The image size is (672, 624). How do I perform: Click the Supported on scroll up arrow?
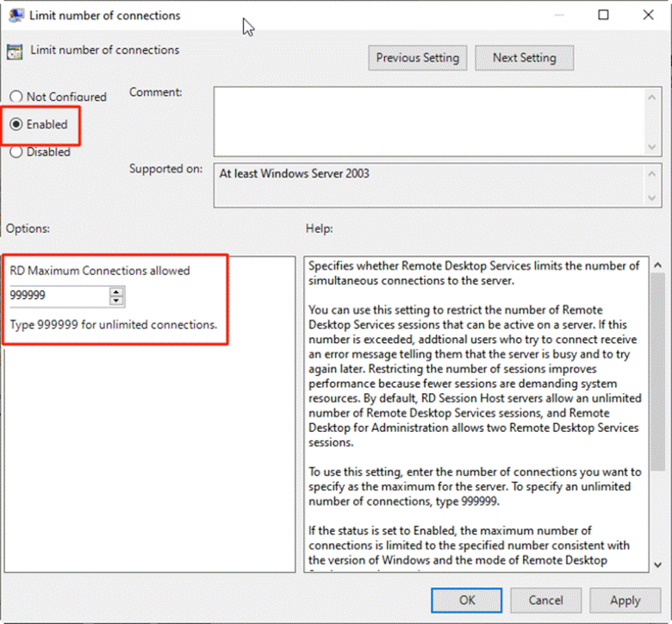point(652,174)
